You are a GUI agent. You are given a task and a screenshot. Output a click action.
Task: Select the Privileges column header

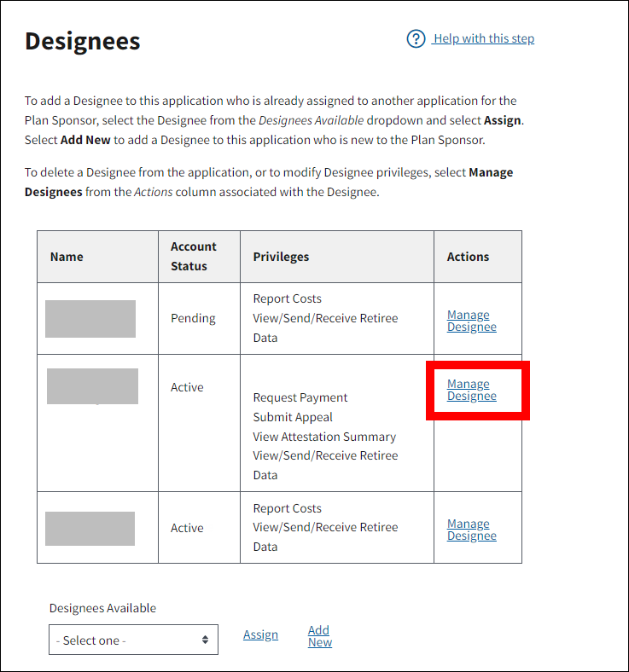point(281,257)
